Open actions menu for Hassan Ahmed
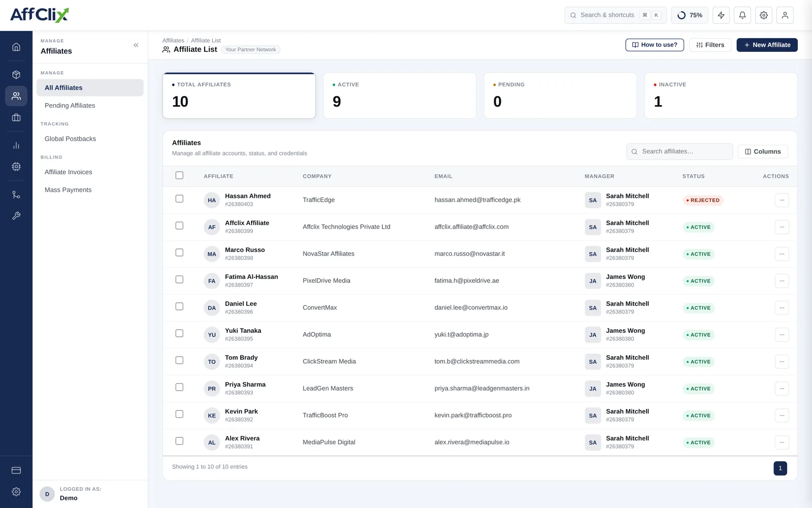The image size is (812, 508). click(782, 200)
